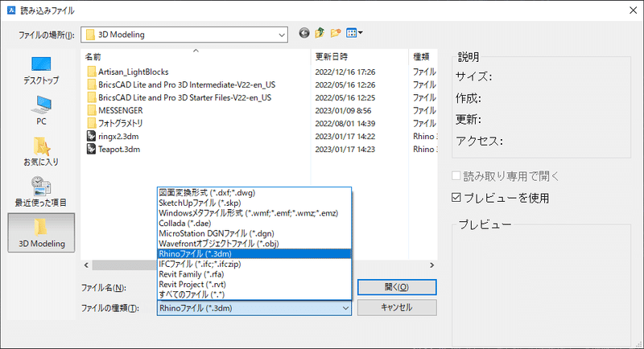Select BricsCAD 3D Starter Files-V22 folder

coord(179,97)
